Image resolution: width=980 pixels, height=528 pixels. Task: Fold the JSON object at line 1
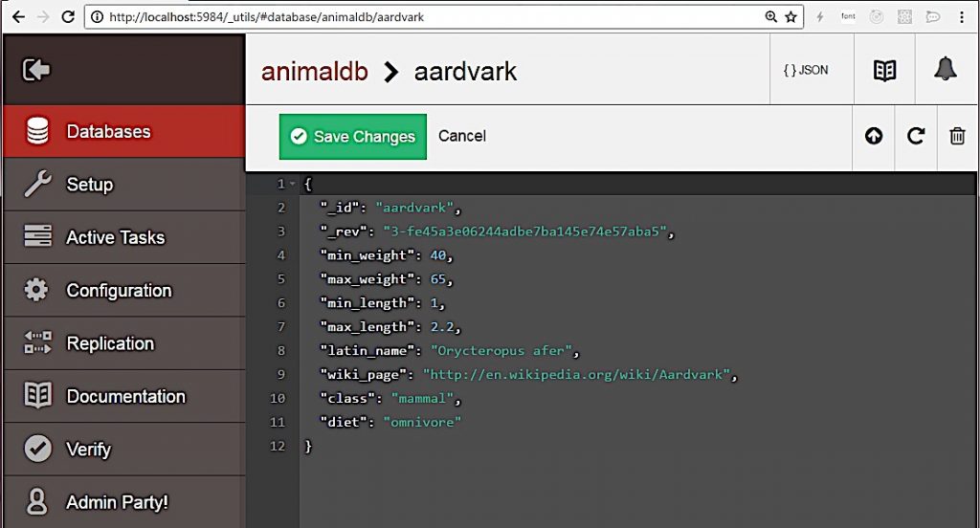(x=292, y=184)
